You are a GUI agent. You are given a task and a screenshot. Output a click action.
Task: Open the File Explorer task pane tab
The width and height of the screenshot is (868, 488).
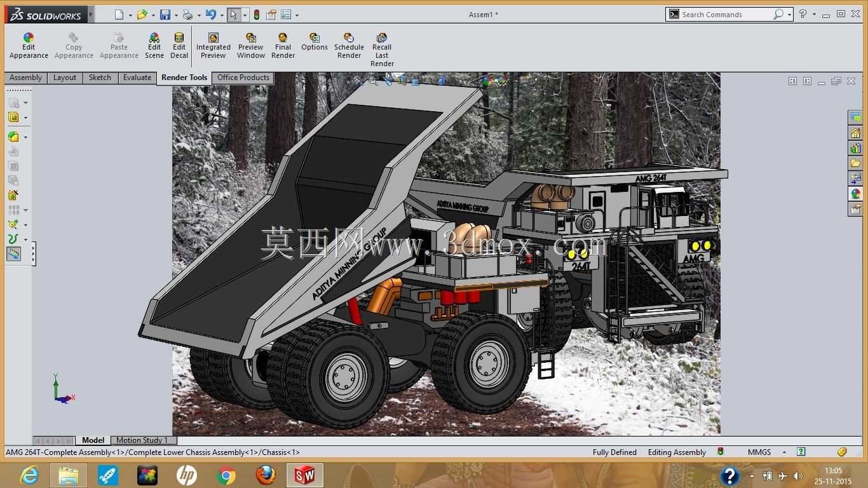click(855, 163)
